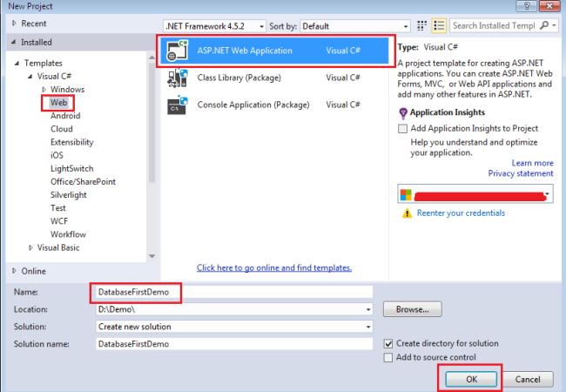Collapse the Installed section
Image resolution: width=566 pixels, height=392 pixels.
14,42
